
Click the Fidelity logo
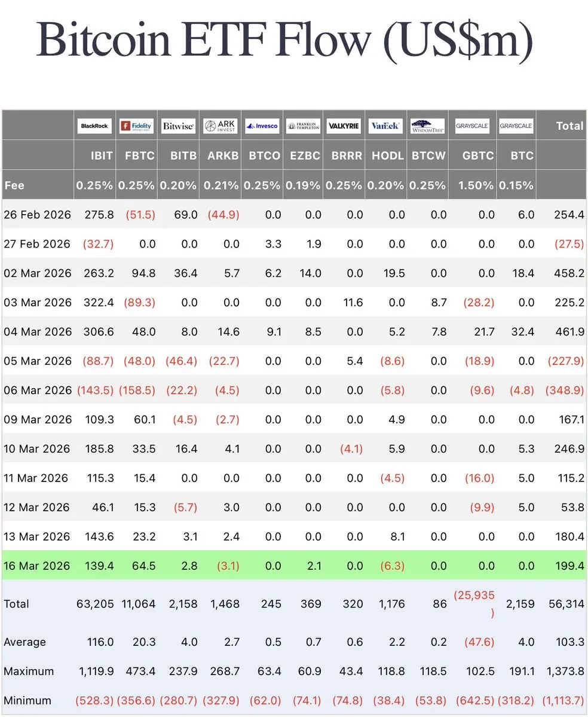coord(136,126)
